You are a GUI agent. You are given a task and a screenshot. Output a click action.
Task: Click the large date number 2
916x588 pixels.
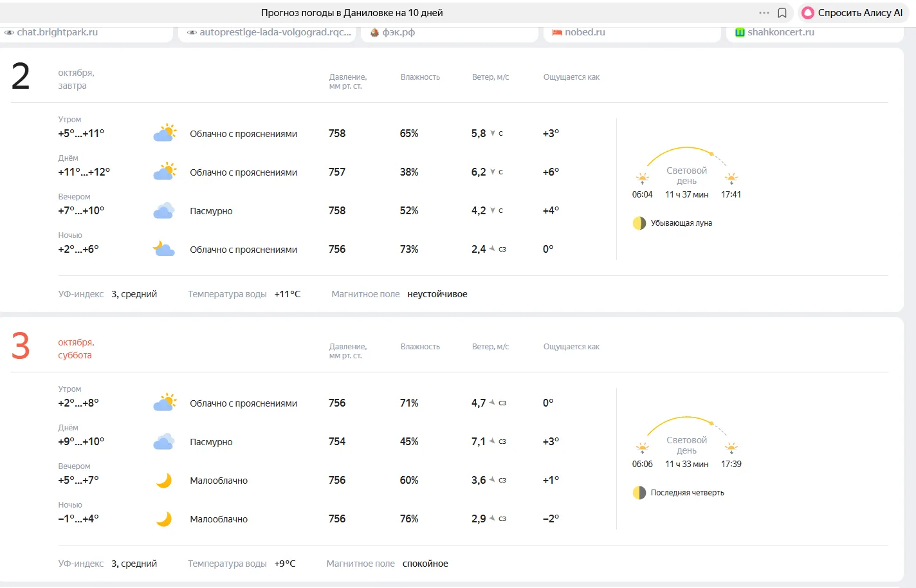pos(21,77)
